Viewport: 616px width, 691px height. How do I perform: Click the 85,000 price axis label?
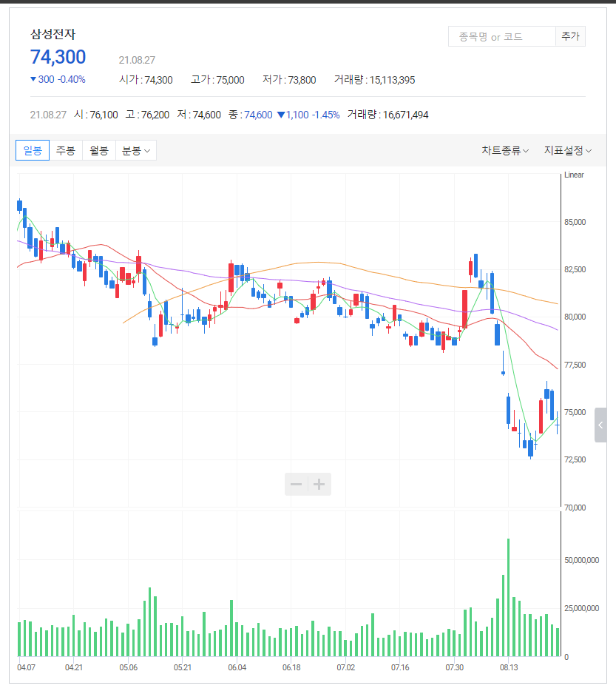click(575, 222)
